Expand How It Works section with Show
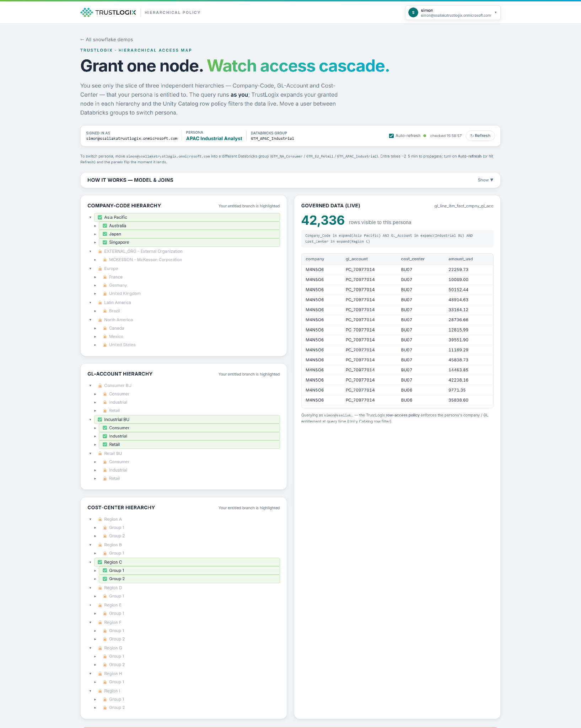 [x=485, y=180]
